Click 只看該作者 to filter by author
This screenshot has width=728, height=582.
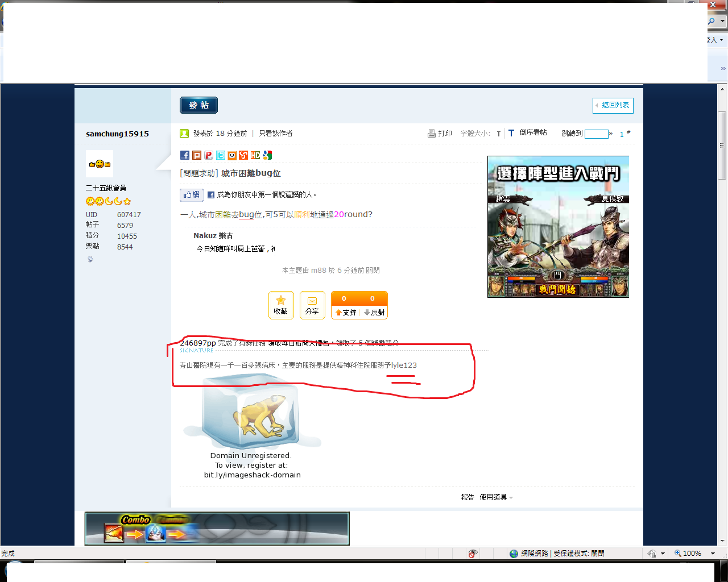coord(276,134)
